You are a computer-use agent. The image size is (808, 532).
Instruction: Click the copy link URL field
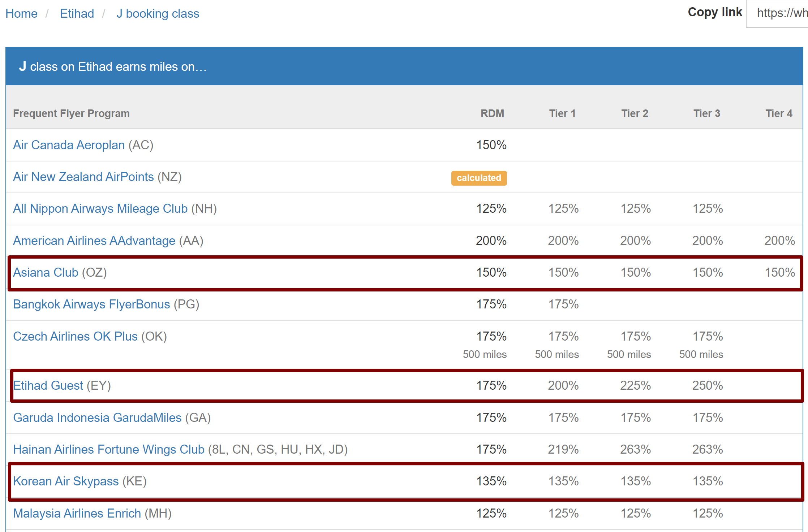pos(777,13)
